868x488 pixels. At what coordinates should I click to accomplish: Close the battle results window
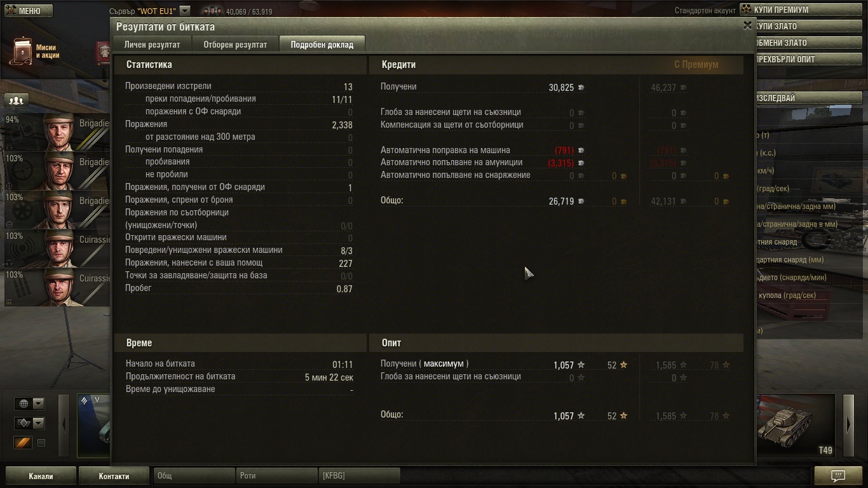click(747, 25)
